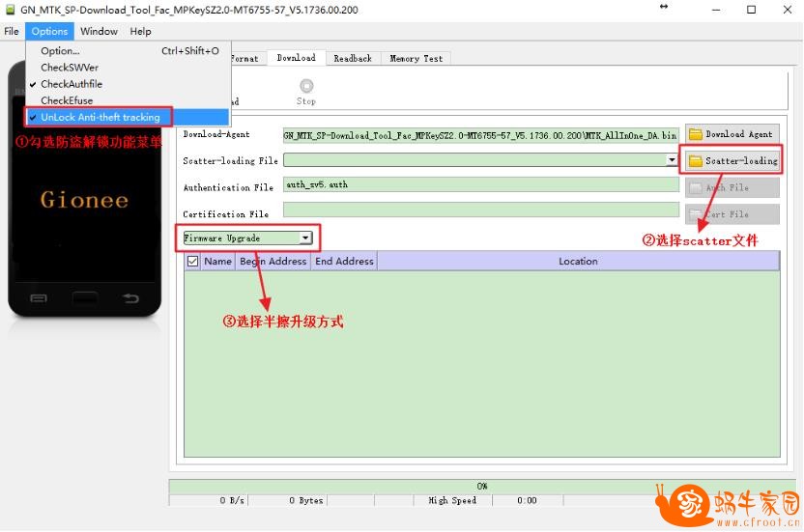Image resolution: width=804 pixels, height=532 pixels.
Task: Toggle CheckEfuse menu item
Action: coord(129,100)
